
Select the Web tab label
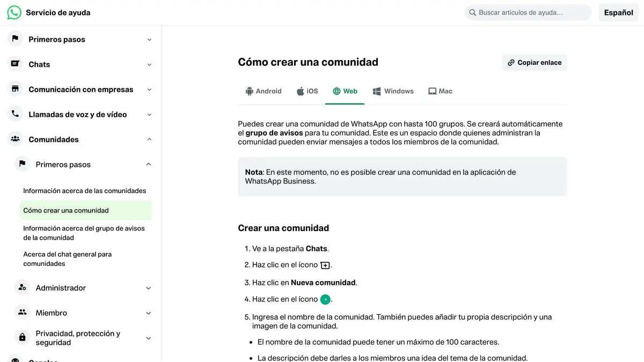tap(350, 91)
